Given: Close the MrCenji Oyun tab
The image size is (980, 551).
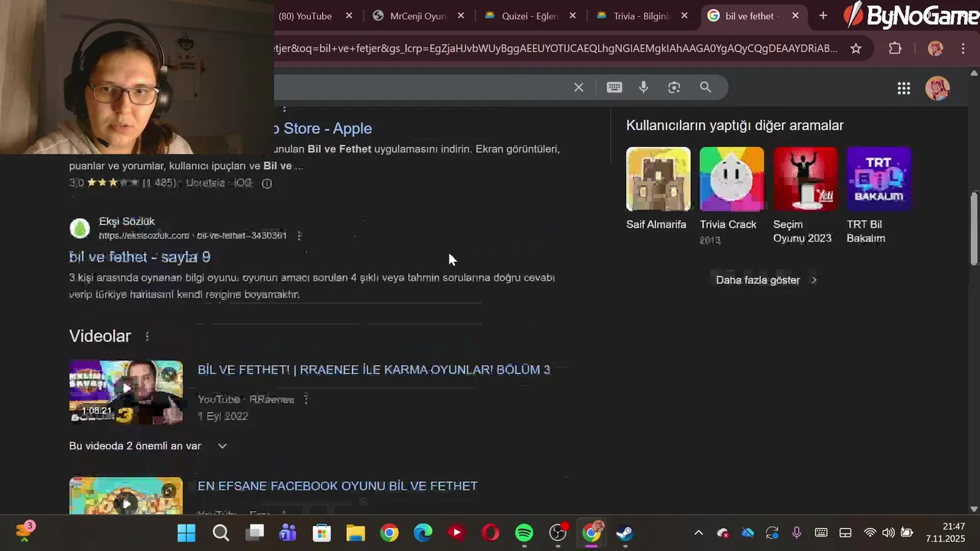Looking at the screenshot, I should coord(461,15).
